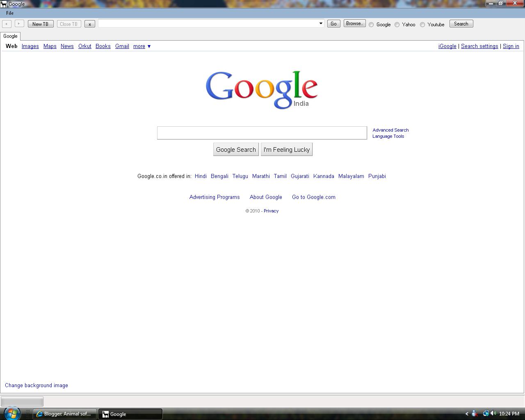Click the New TB button

click(41, 24)
